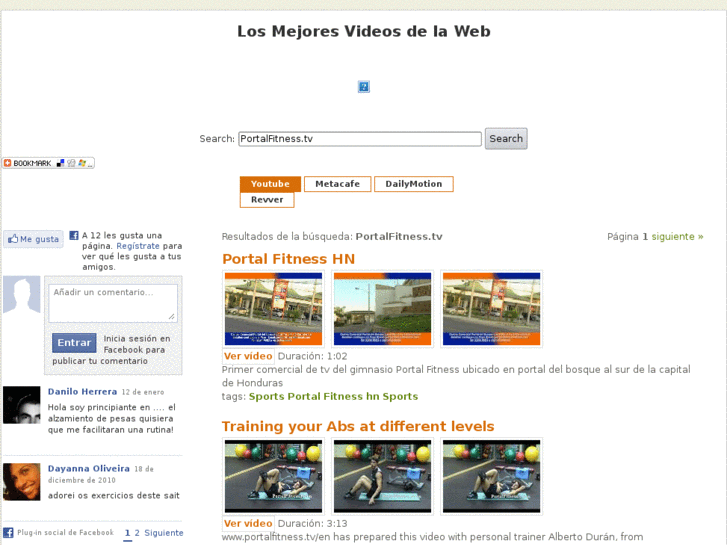
Task: Click Sports Portal Fitness hn Sports tags
Action: tap(333, 396)
